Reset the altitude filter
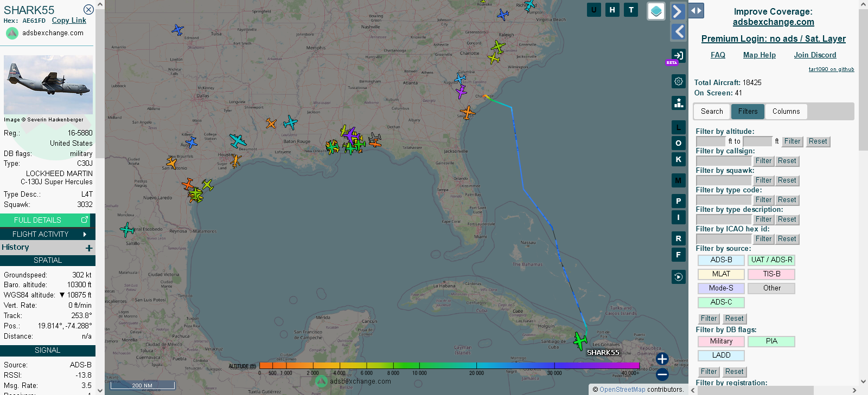Image resolution: width=868 pixels, height=395 pixels. pos(818,141)
